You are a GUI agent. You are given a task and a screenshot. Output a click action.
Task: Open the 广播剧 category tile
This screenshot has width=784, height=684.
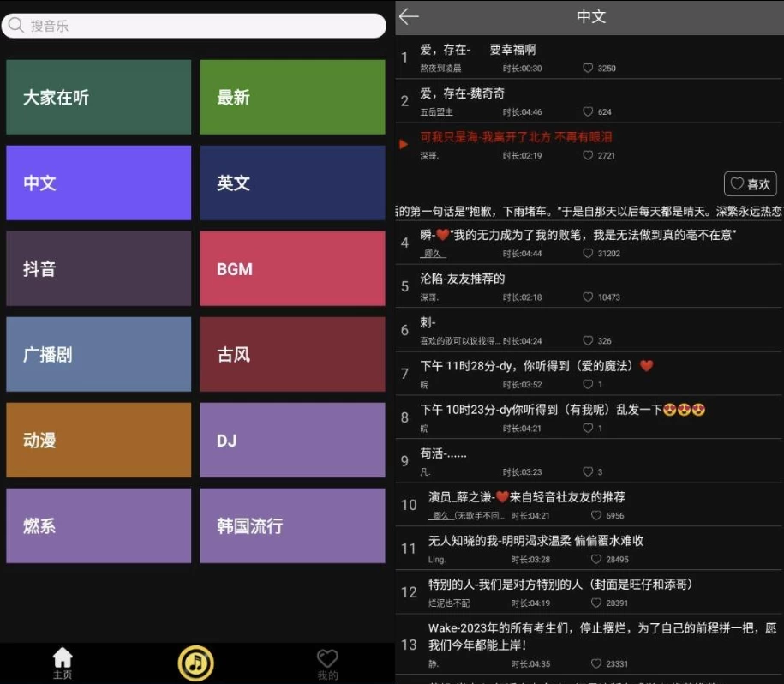[99, 355]
